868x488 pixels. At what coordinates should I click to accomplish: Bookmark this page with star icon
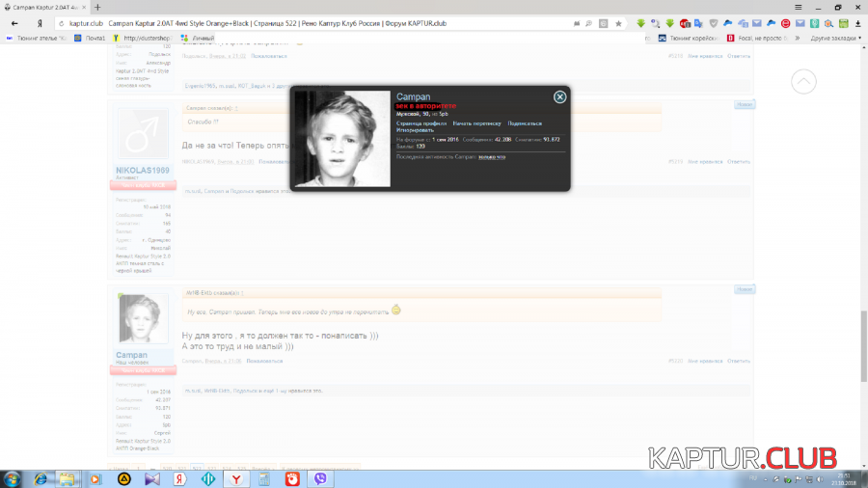pyautogui.click(x=618, y=23)
